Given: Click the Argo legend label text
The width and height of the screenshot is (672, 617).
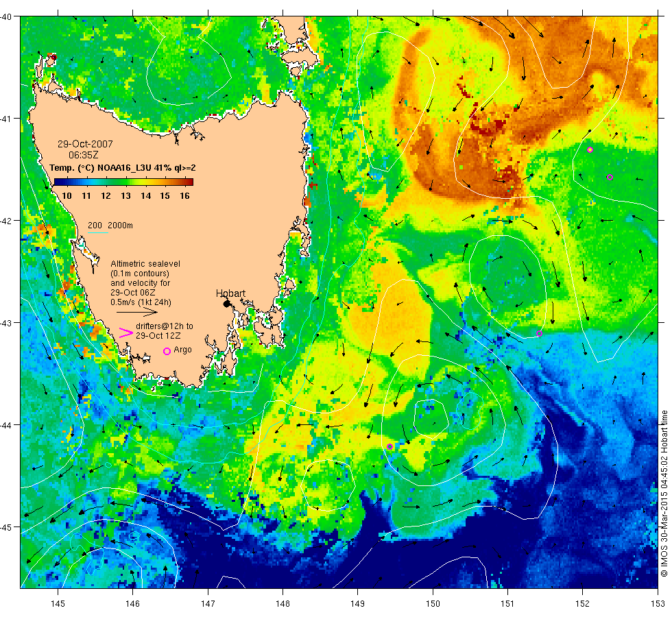Looking at the screenshot, I should [x=182, y=350].
